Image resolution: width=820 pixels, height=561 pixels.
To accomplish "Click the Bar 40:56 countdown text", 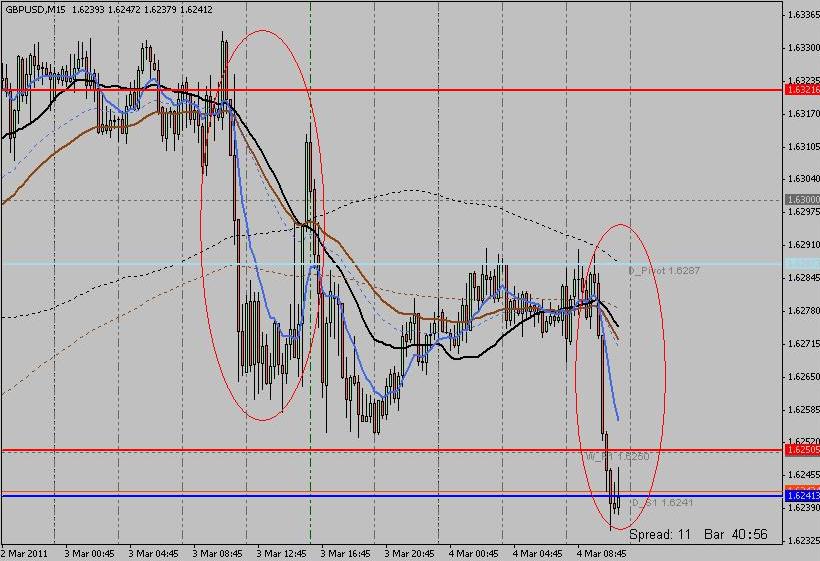I will coord(736,534).
